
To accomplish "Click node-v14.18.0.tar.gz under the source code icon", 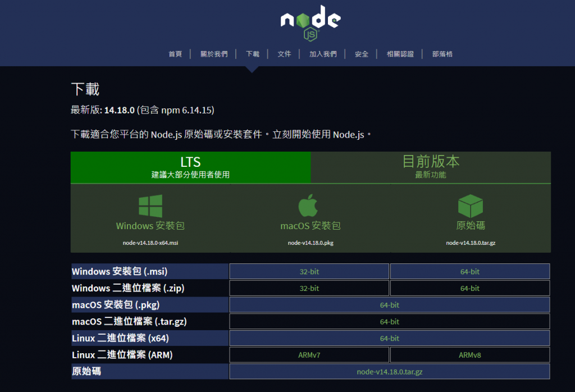I will (471, 243).
